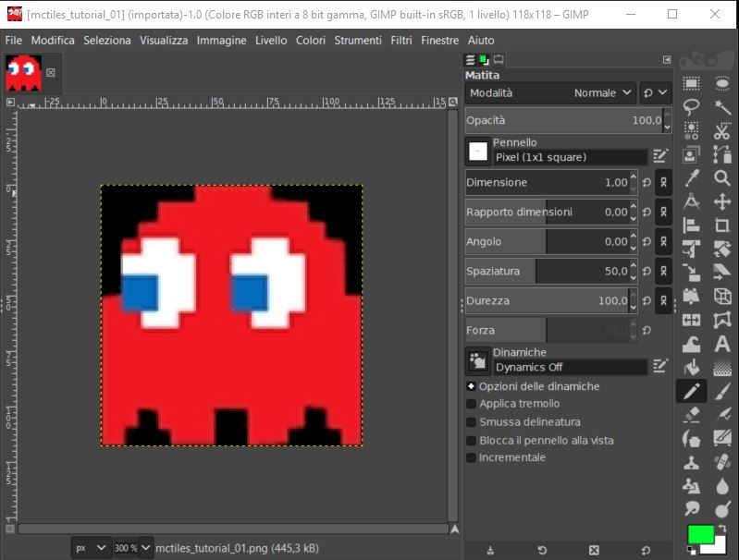Open the Livello menu

[271, 41]
